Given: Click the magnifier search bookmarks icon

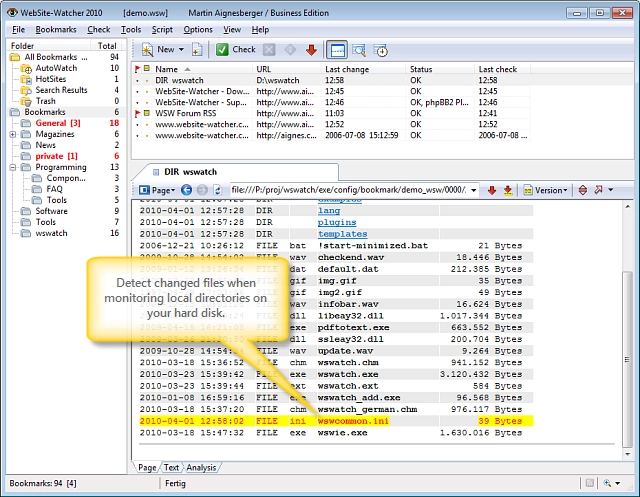Looking at the screenshot, I should (x=359, y=50).
